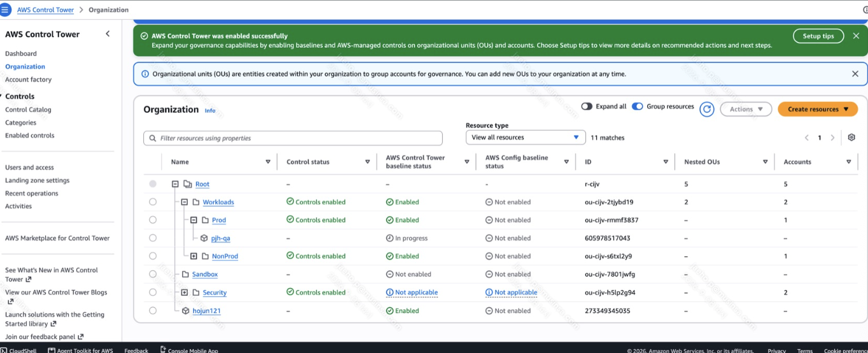The height and width of the screenshot is (353, 868).
Task: Go to next page of results
Action: pos(832,138)
